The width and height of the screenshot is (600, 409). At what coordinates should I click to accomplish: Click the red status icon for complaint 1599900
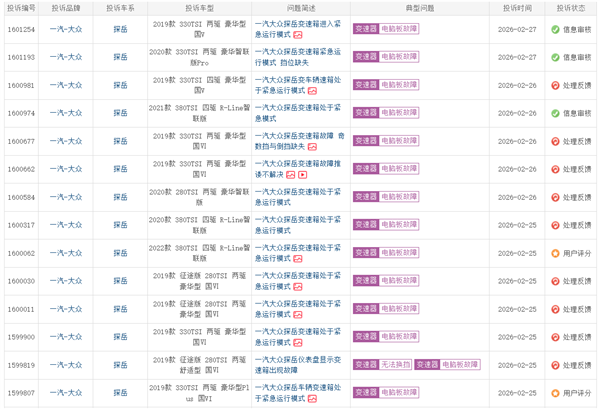click(x=555, y=338)
